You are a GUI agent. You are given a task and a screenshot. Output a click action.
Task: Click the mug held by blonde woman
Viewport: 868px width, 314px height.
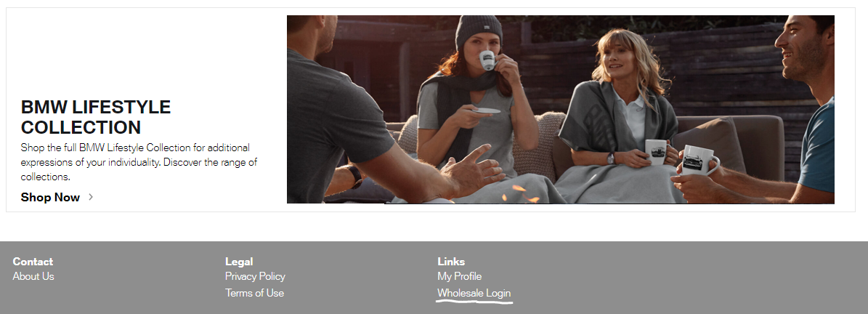(655, 152)
